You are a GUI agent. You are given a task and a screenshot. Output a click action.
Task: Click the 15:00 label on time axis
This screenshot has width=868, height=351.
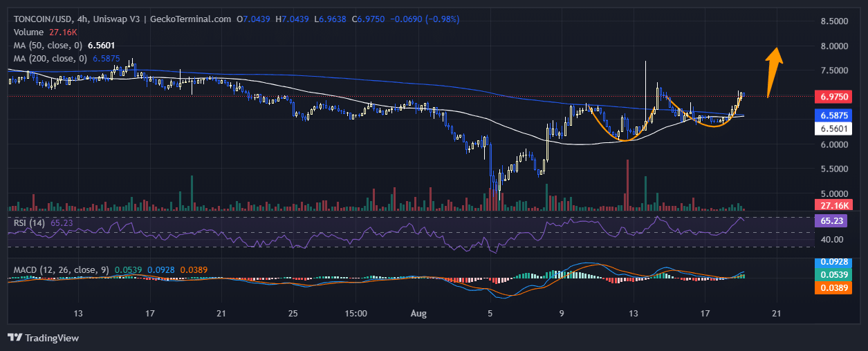[x=355, y=313]
